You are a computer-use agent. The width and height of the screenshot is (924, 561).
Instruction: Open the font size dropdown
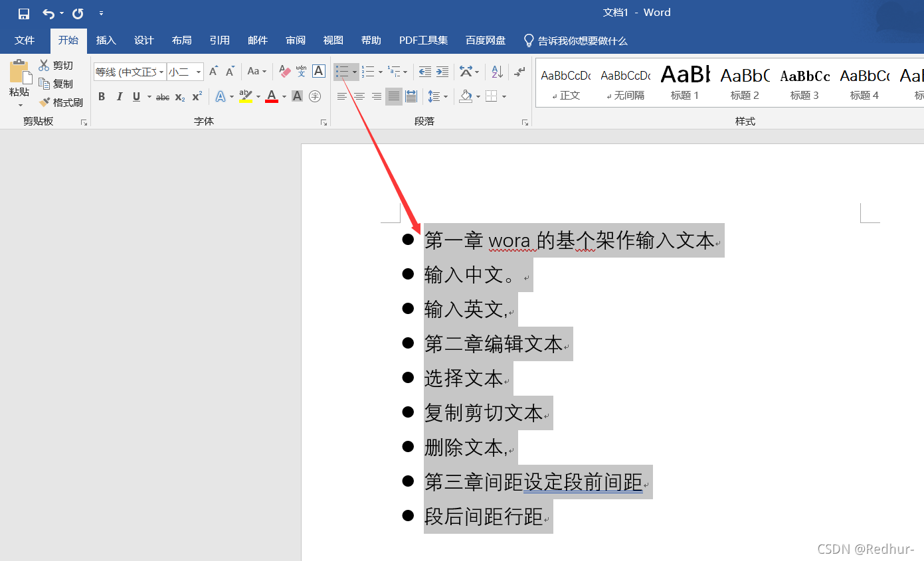[197, 71]
